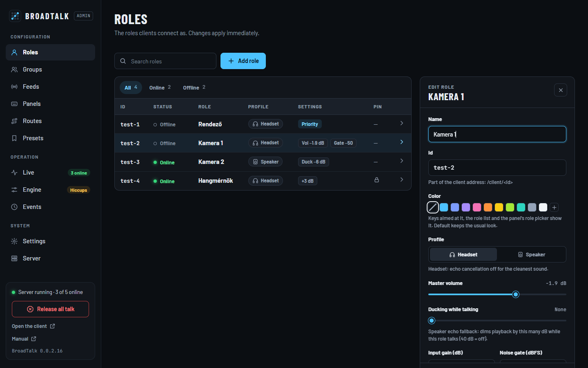Viewport: 588px width, 368px height.
Task: Click the Server rack icon
Action: tap(14, 258)
